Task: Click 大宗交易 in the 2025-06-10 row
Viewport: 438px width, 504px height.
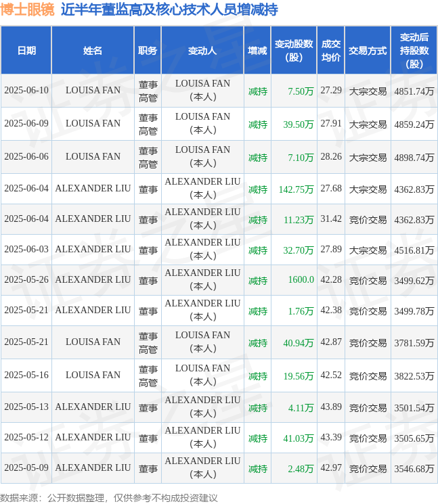Action: point(368,91)
